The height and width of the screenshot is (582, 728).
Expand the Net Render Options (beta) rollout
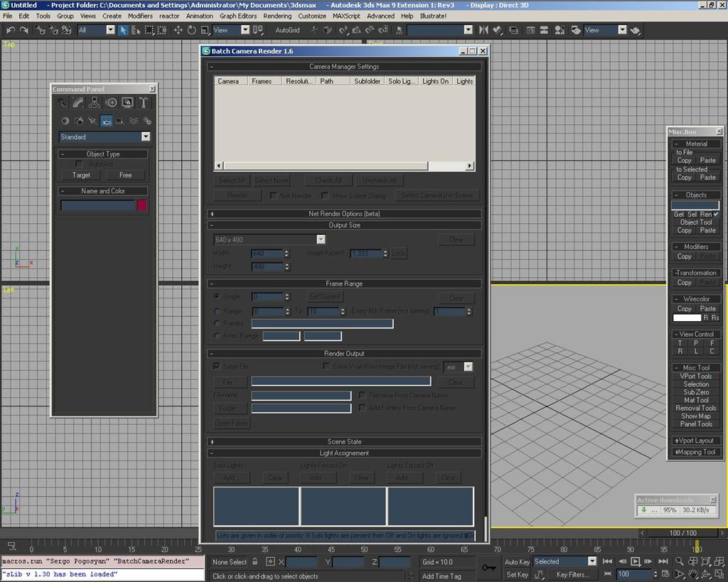[344, 213]
